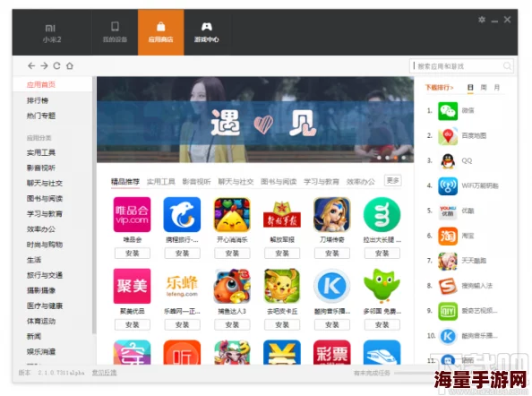
Task: Select 新闻 category in sidebar
Action: tap(34, 336)
